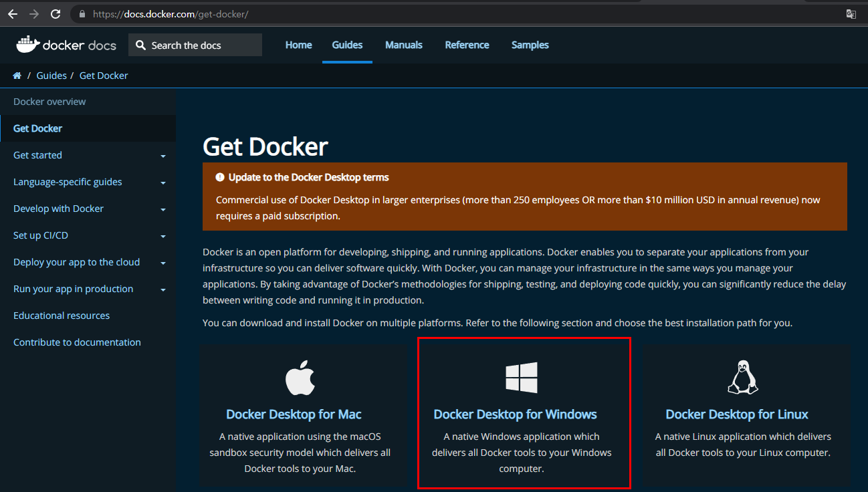This screenshot has width=868, height=492.
Task: Expand Get started with its arrow
Action: pyautogui.click(x=163, y=156)
